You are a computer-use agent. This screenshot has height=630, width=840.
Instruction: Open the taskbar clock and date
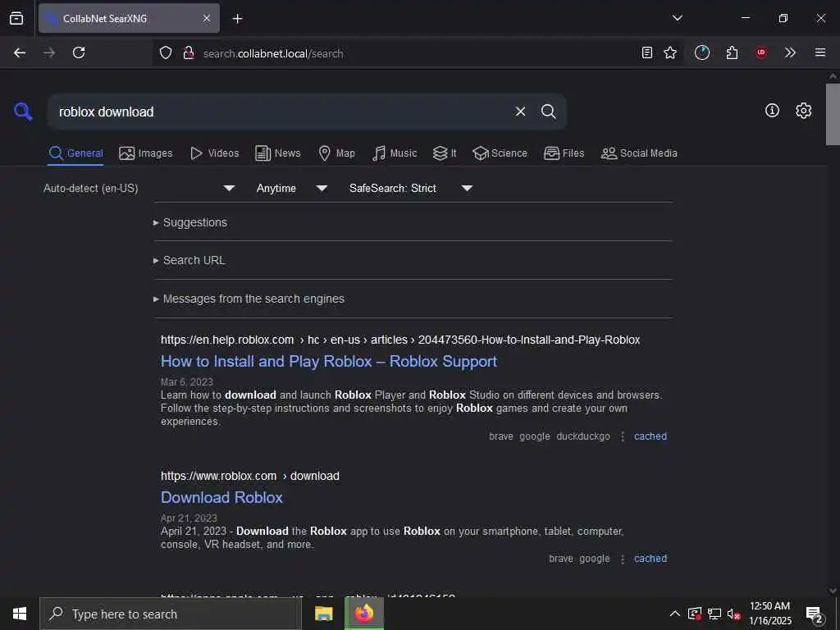[769, 614]
